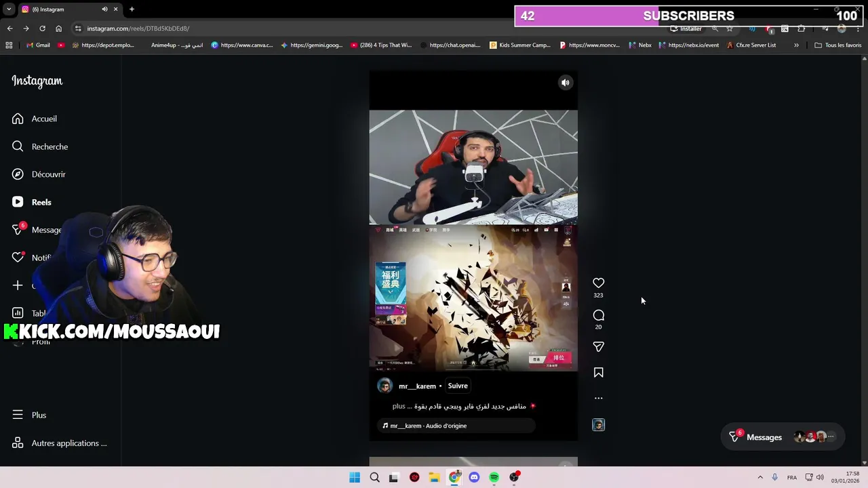Show hidden system tray icons chevron
Image resolution: width=868 pixels, height=488 pixels.
click(760, 477)
